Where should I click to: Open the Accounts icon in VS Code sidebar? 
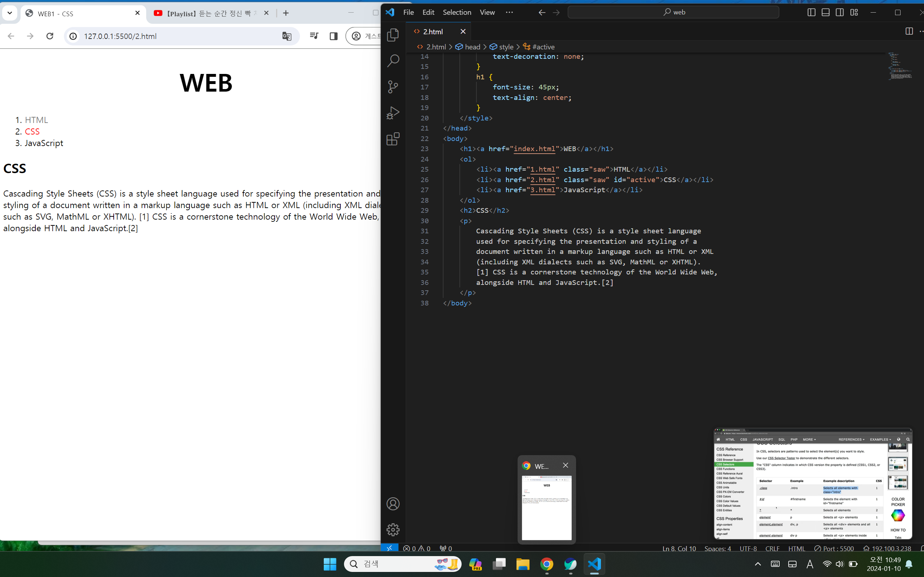[393, 503]
